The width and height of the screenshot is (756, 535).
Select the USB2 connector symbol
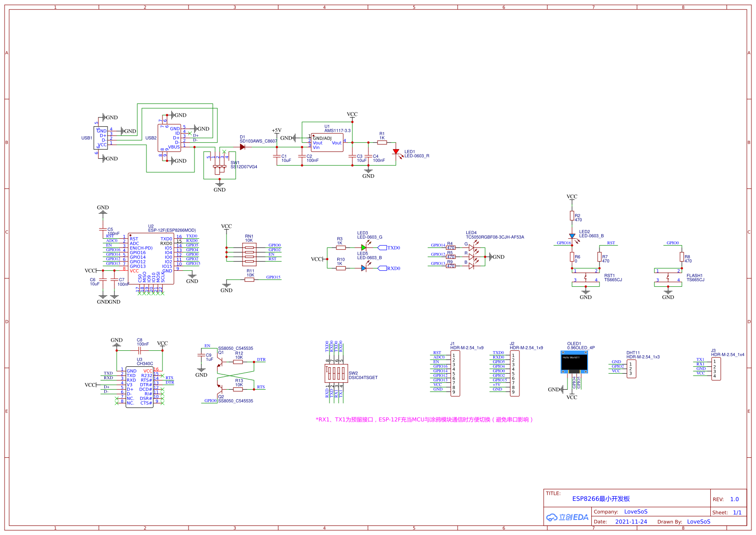pyautogui.click(x=169, y=138)
